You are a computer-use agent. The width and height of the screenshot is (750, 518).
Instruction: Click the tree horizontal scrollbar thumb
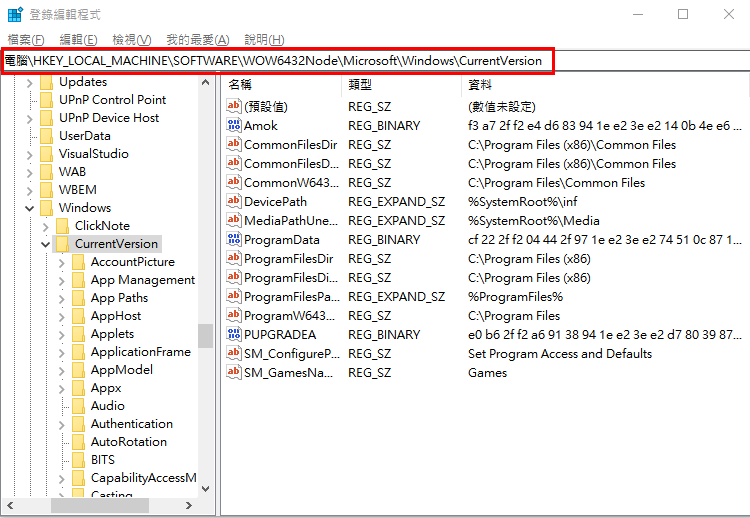coord(100,505)
